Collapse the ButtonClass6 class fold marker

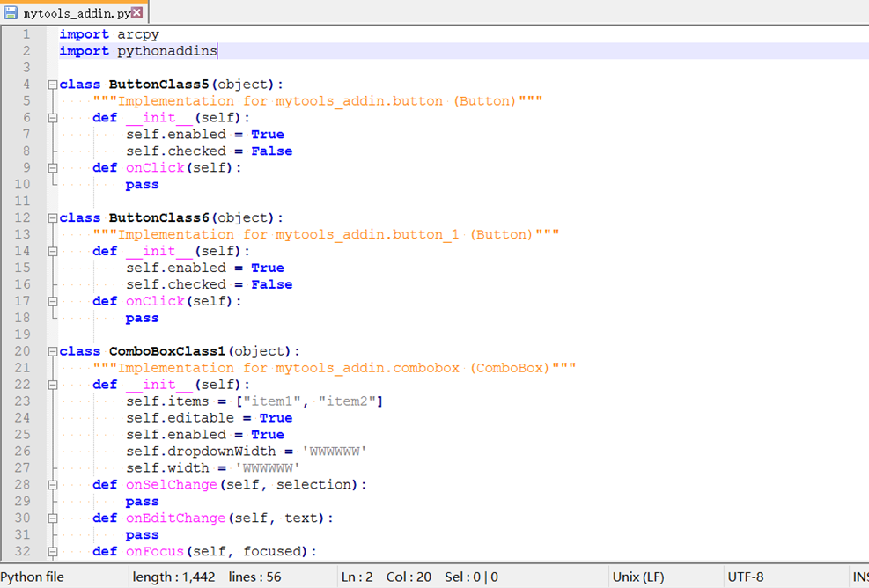point(53,218)
